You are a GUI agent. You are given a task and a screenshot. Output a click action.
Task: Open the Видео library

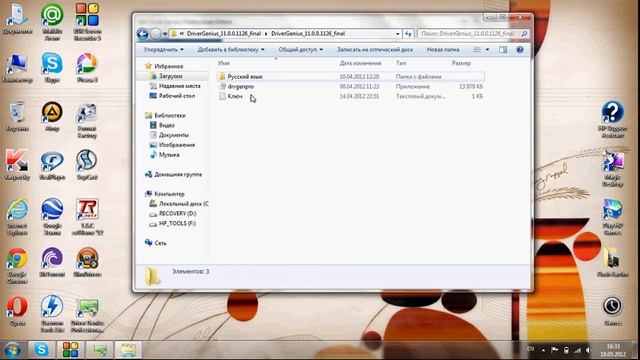tap(167, 125)
